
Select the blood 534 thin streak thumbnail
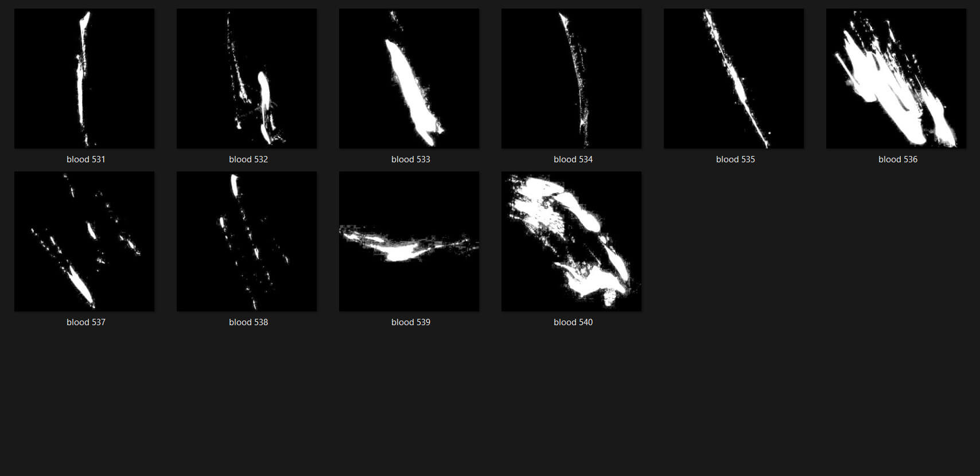pos(571,79)
